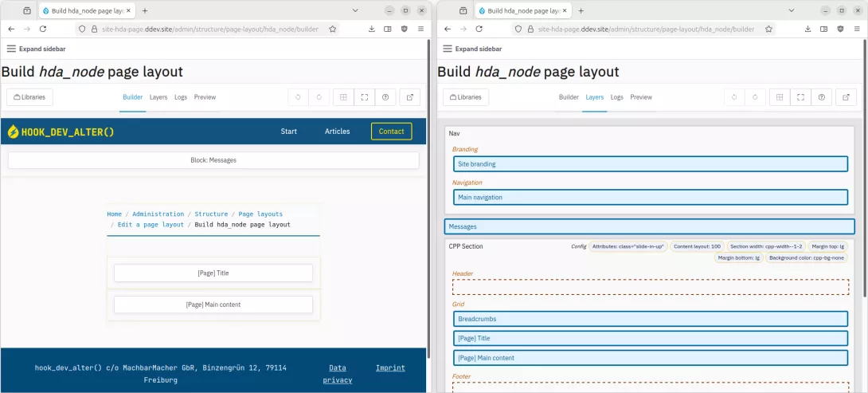
Task: Click the redo icon in the right window toolbar
Action: [755, 97]
